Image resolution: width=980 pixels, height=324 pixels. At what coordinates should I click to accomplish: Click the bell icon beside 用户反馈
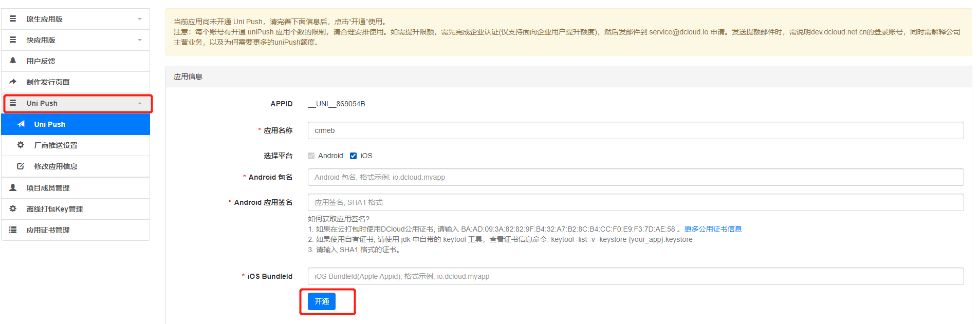13,61
